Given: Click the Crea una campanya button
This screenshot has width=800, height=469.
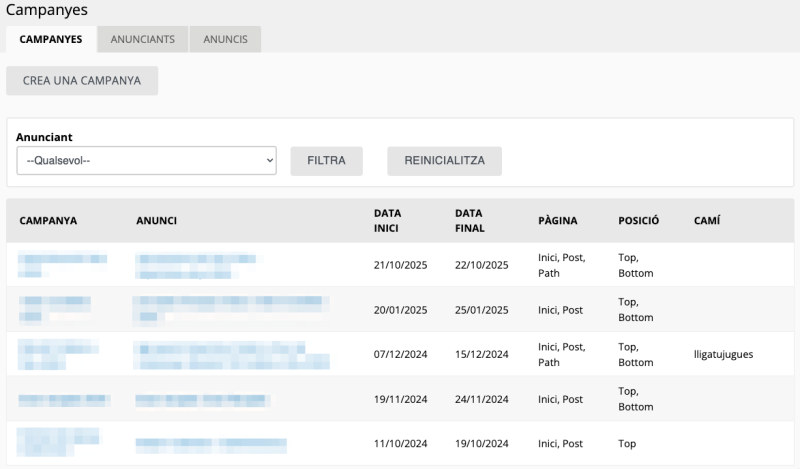Looking at the screenshot, I should (82, 80).
